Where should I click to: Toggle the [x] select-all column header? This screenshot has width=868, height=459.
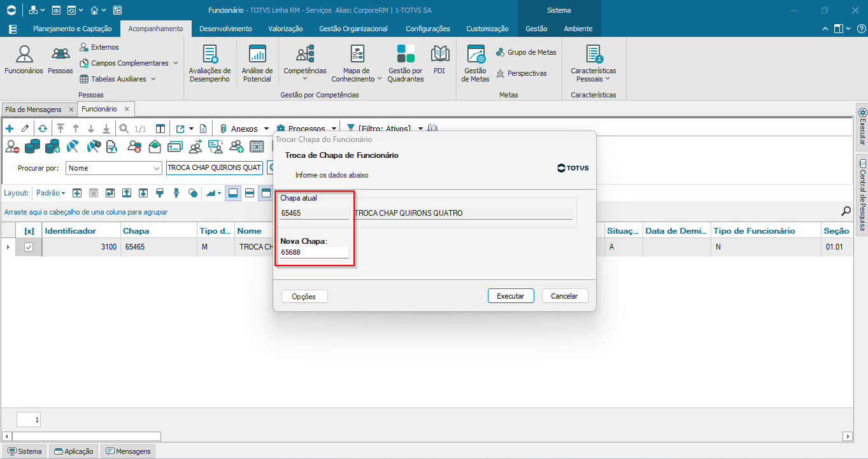[29, 230]
